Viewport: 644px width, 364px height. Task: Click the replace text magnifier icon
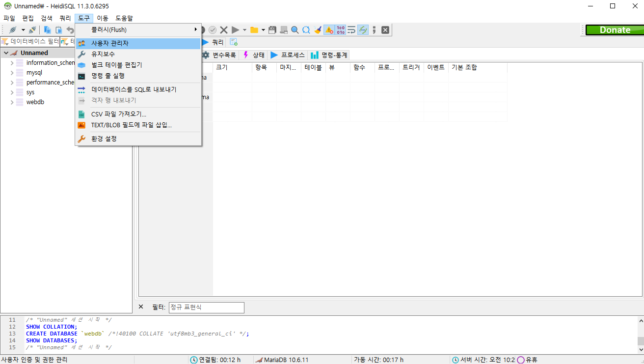[x=306, y=30]
